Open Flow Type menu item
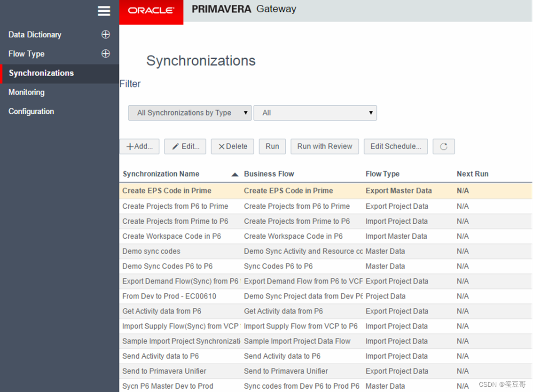This screenshot has height=392, width=533. [26, 54]
